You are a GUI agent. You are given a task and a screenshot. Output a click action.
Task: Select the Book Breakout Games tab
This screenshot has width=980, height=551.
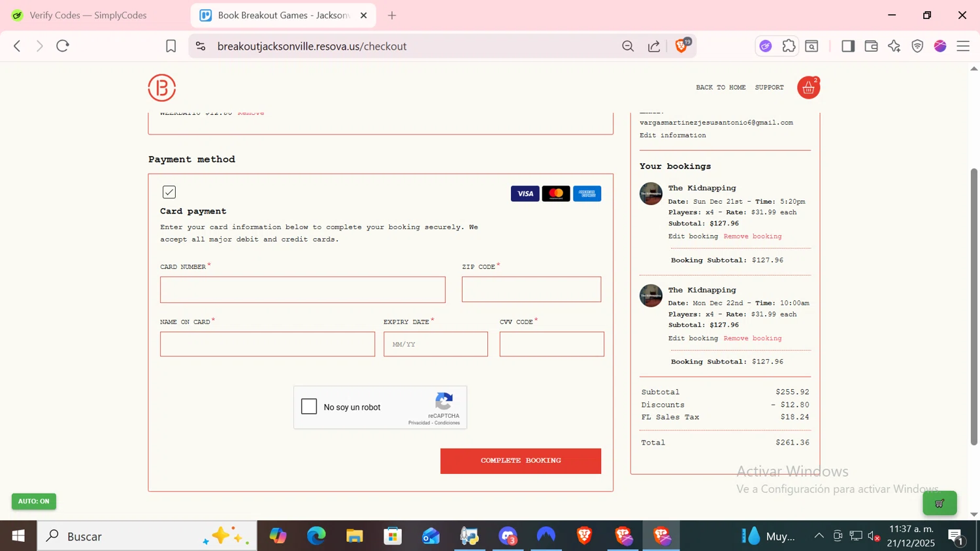(x=284, y=15)
